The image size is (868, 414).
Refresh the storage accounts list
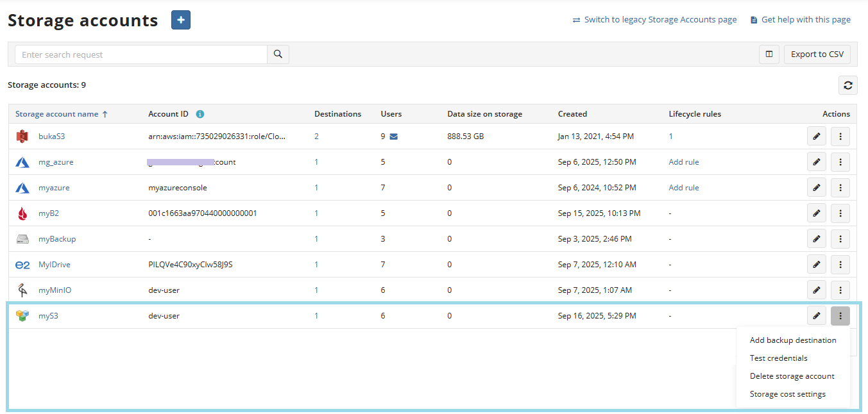coord(848,85)
